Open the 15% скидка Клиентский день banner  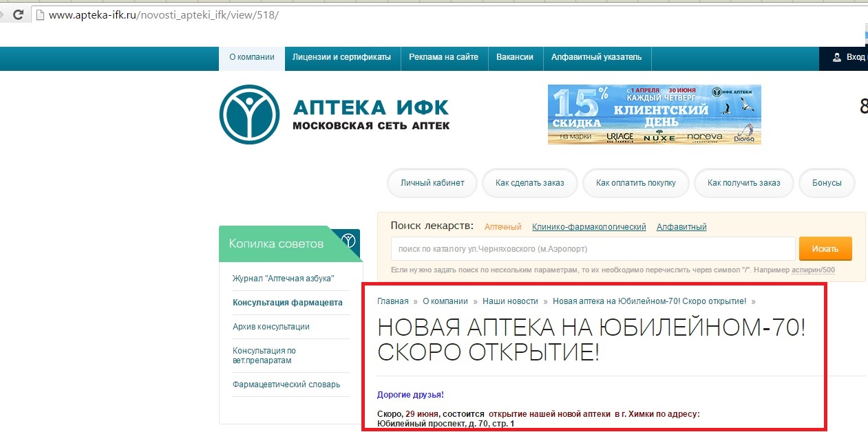pos(654,114)
